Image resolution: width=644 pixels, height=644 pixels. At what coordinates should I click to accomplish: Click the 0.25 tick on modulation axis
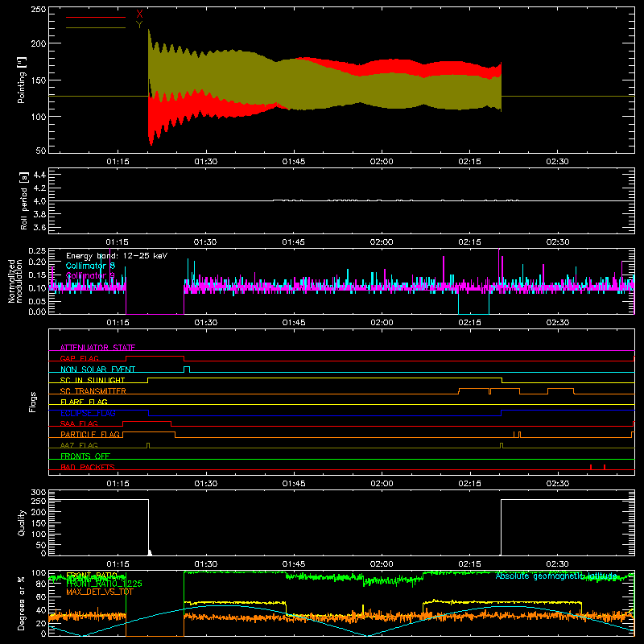click(x=37, y=251)
